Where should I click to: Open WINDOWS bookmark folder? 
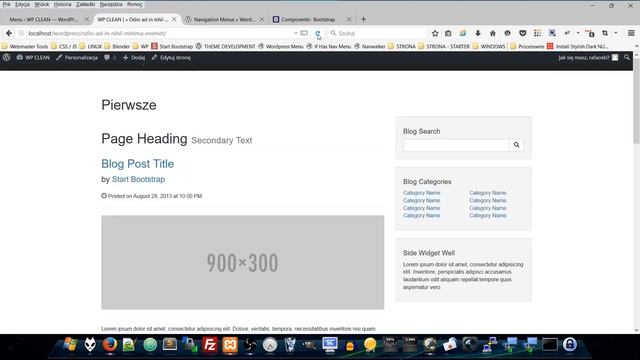click(x=489, y=46)
